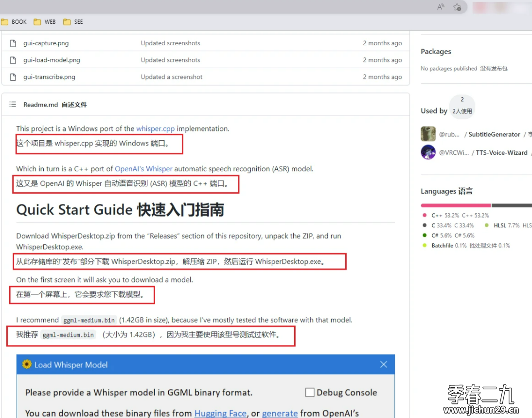Click the ggml-medium.bin code text in English line

89,320
